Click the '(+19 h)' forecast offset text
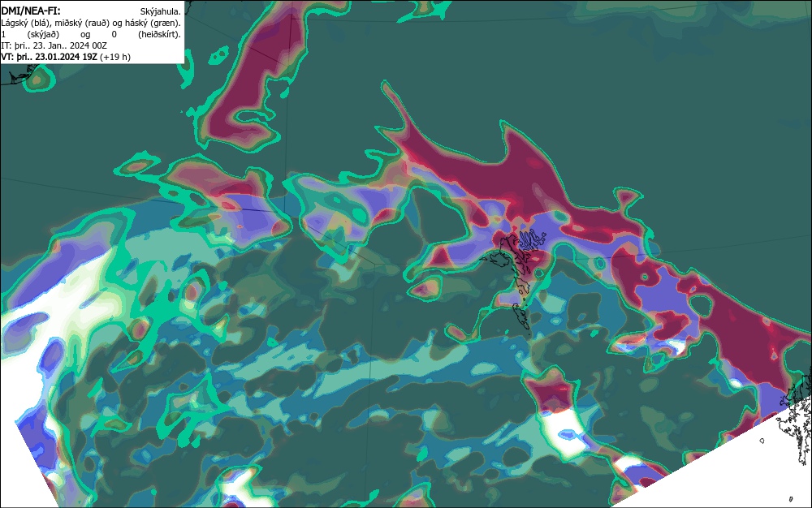The height and width of the screenshot is (508, 812). pyautogui.click(x=115, y=57)
